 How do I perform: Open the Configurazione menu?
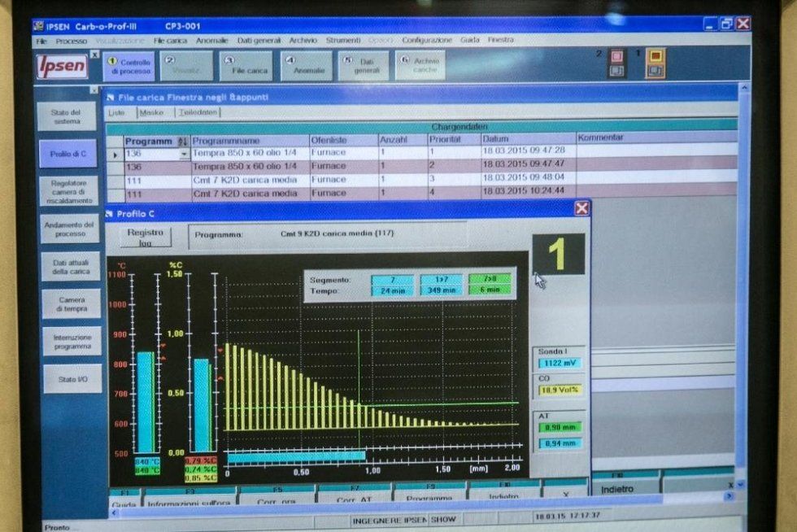426,40
